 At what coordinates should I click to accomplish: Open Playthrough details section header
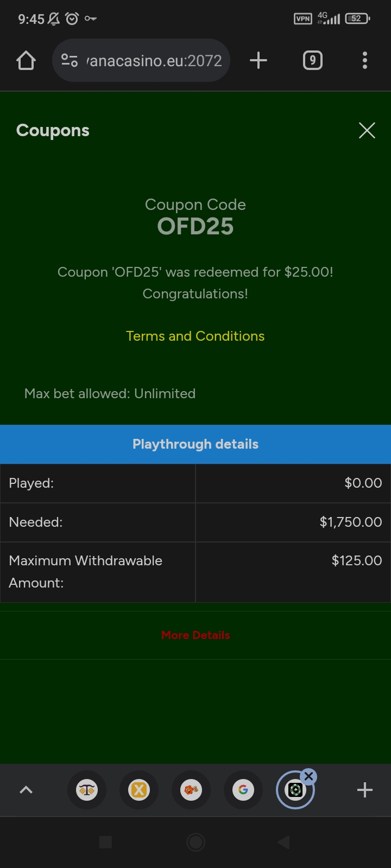point(195,444)
